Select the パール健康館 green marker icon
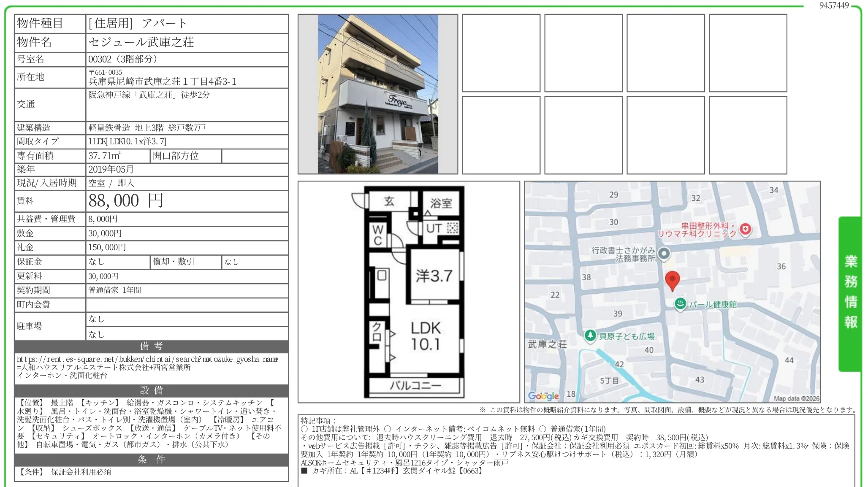 tap(680, 304)
